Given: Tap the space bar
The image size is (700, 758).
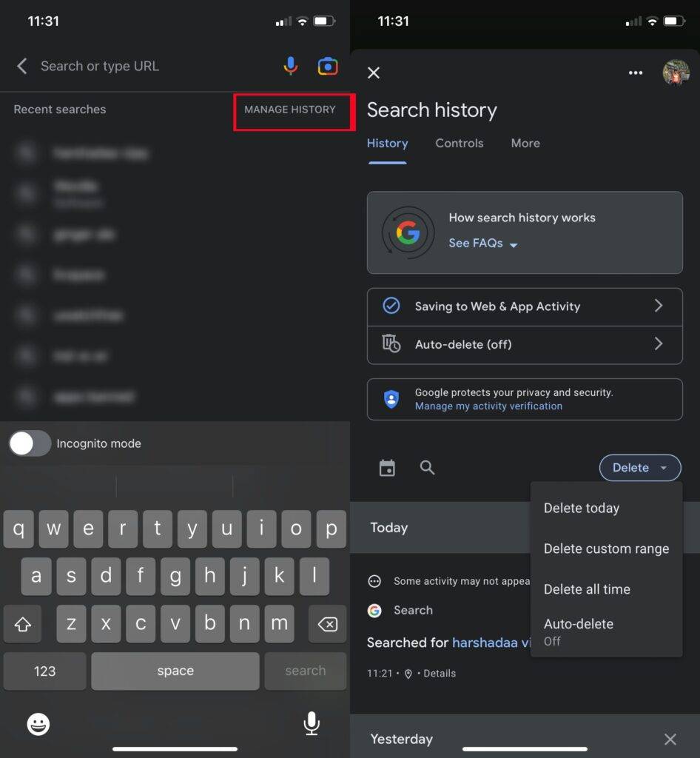Looking at the screenshot, I should pos(175,671).
